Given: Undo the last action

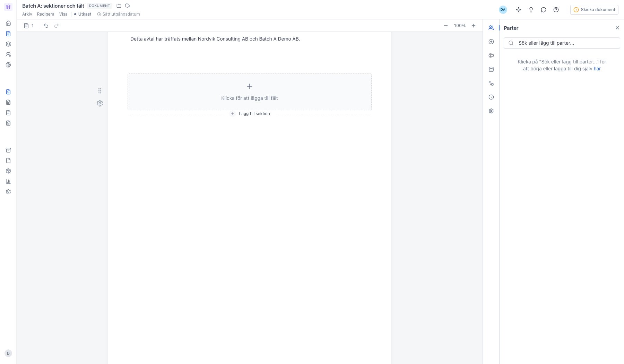Looking at the screenshot, I should [x=46, y=26].
